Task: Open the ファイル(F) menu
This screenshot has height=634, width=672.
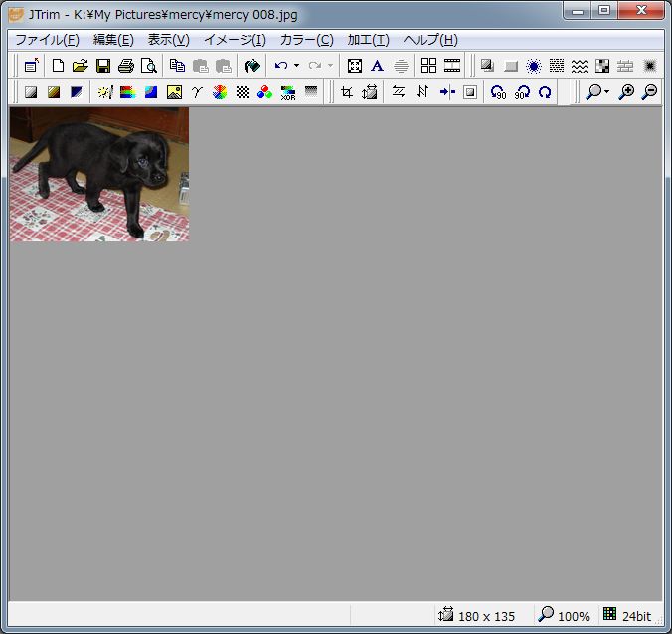Action: 47,40
